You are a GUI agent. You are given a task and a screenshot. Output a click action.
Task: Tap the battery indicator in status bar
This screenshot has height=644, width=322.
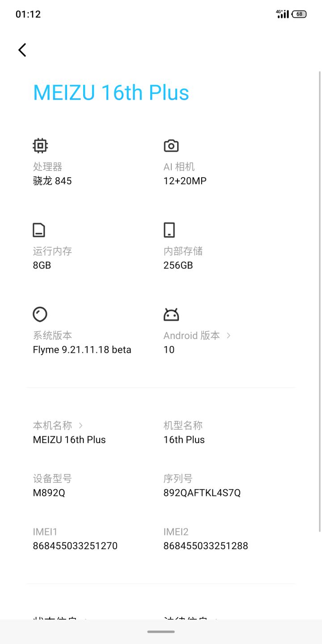299,14
